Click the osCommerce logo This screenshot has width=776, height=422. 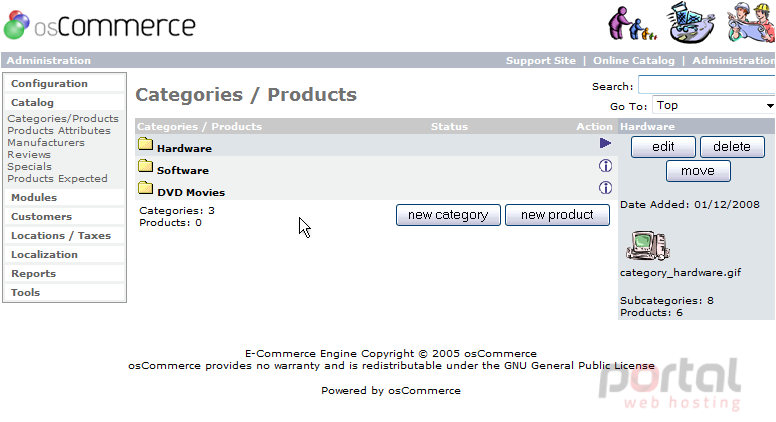click(x=100, y=25)
